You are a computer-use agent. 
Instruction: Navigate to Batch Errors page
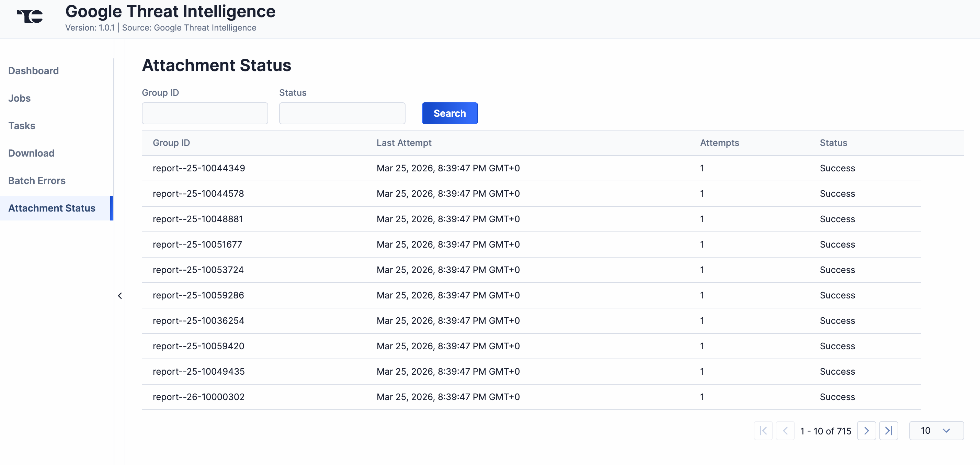[x=37, y=180]
